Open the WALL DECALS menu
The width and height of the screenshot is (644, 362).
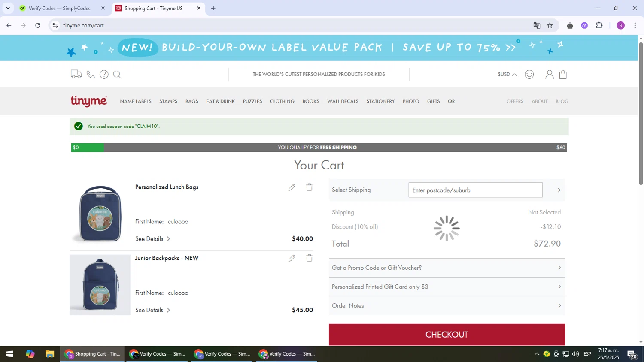(x=343, y=101)
